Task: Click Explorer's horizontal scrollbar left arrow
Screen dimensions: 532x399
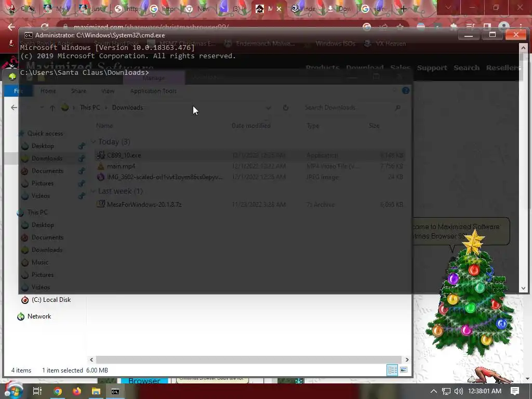Action: (91, 360)
